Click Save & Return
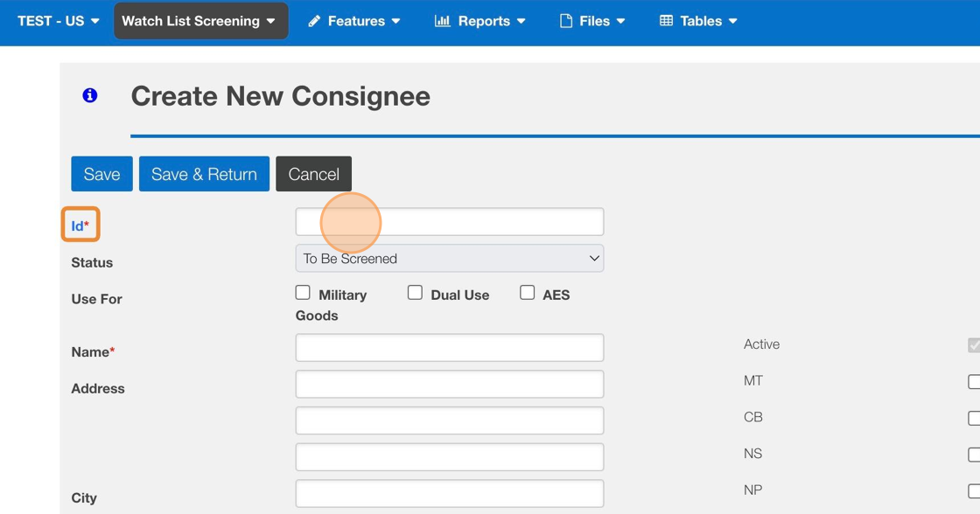980x514 pixels. click(204, 174)
